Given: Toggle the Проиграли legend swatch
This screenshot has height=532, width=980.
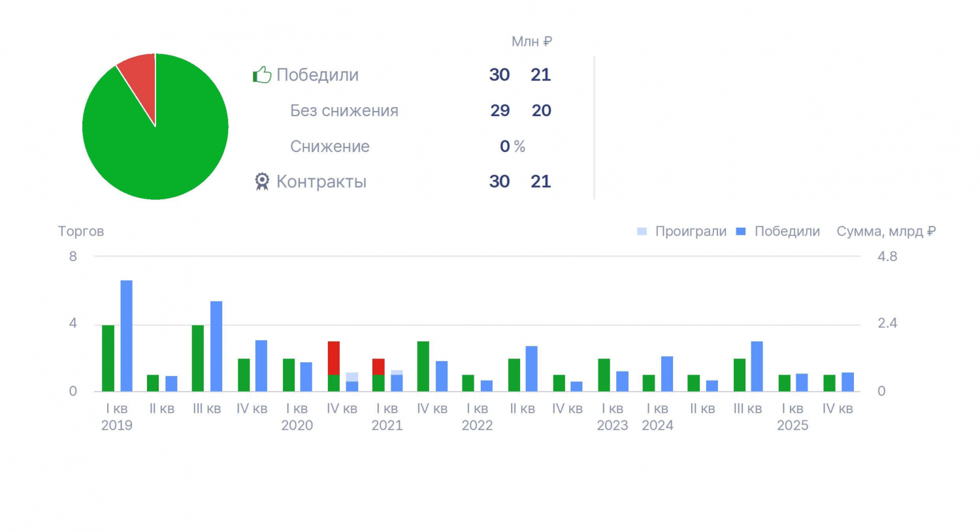Looking at the screenshot, I should pos(642,231).
